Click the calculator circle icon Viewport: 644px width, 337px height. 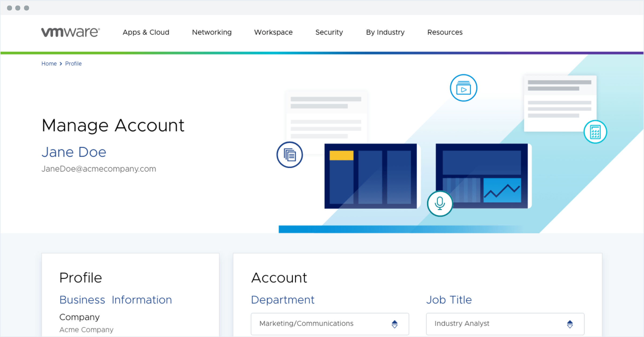[x=595, y=132]
